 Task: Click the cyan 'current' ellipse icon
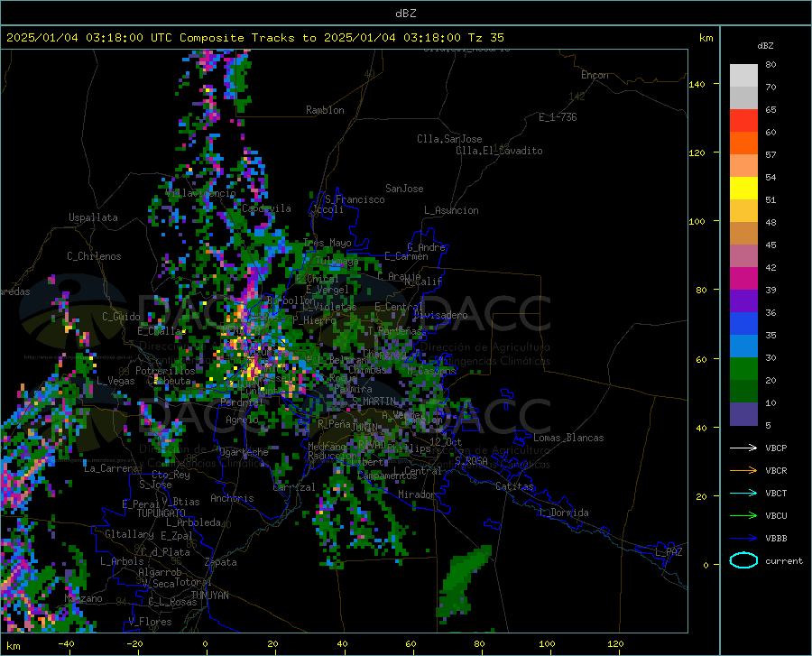(x=743, y=560)
